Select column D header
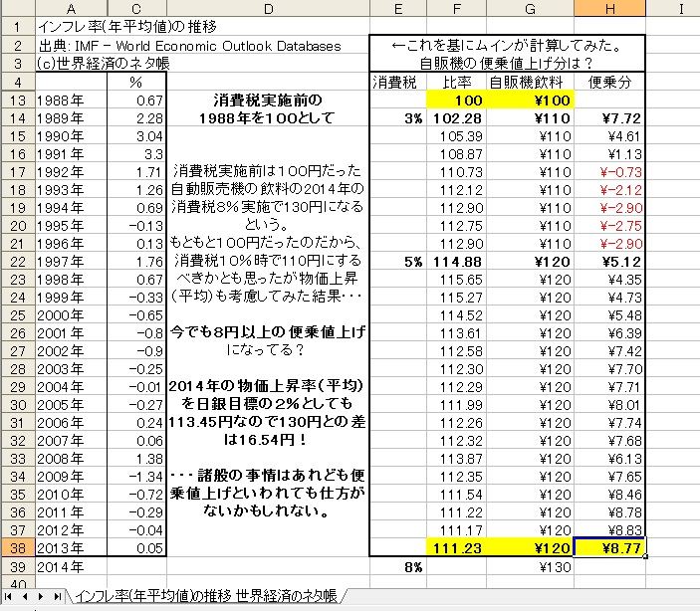Screen dimensions: 700x611 [x=268, y=9]
